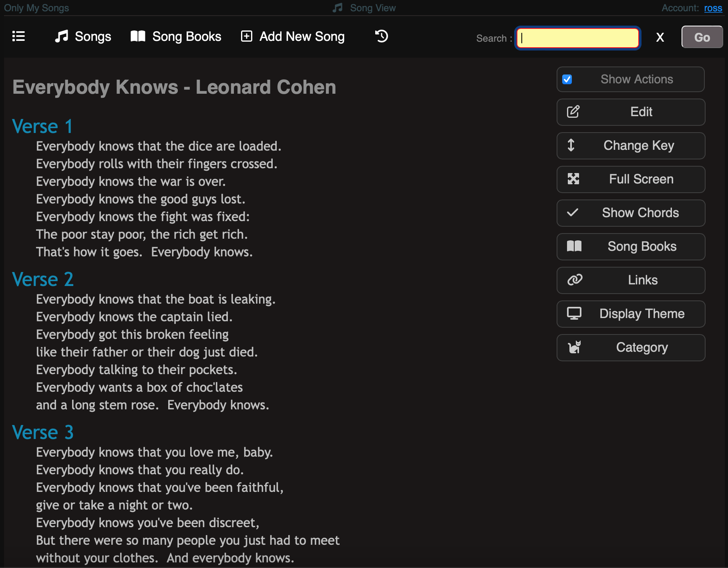This screenshot has width=728, height=568.
Task: Click the Category cat icon
Action: (x=574, y=347)
